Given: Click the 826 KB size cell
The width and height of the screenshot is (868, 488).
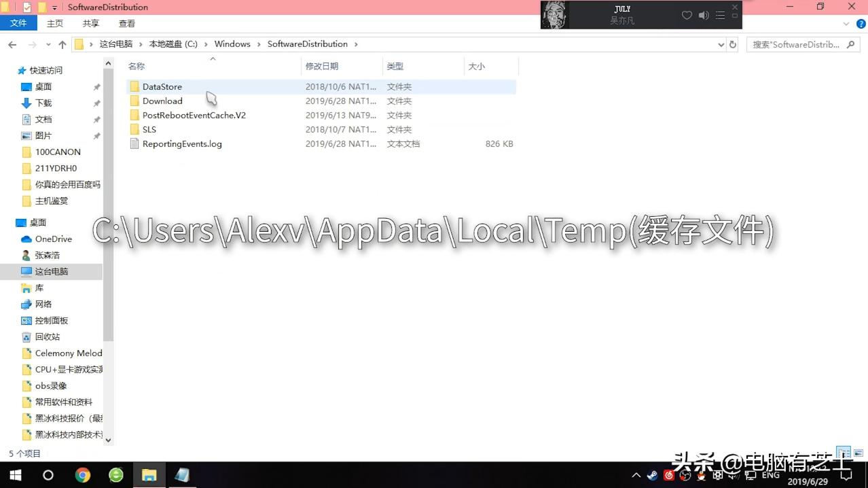Looking at the screenshot, I should click(499, 144).
